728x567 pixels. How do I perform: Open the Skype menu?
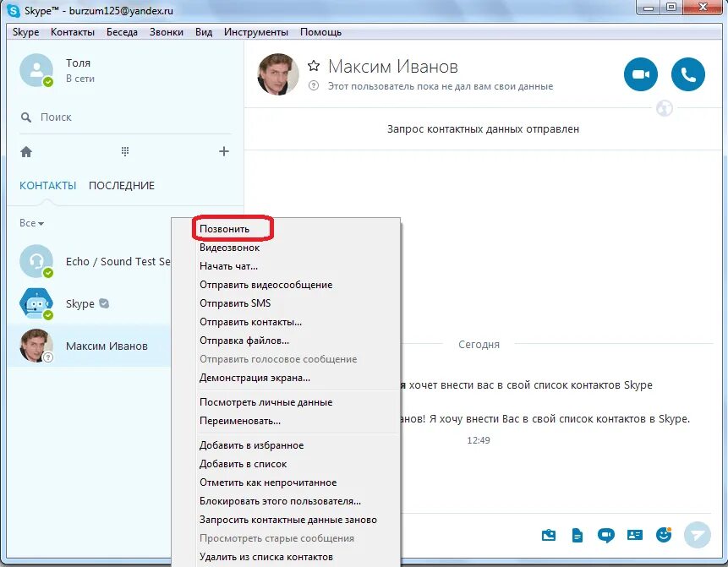tap(25, 32)
